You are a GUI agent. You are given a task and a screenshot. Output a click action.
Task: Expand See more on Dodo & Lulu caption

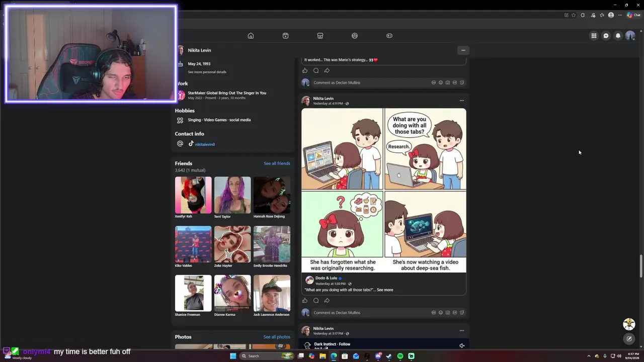385,290
